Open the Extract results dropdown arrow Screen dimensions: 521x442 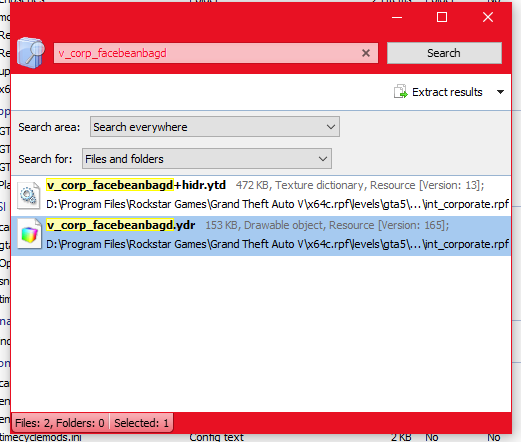[500, 92]
